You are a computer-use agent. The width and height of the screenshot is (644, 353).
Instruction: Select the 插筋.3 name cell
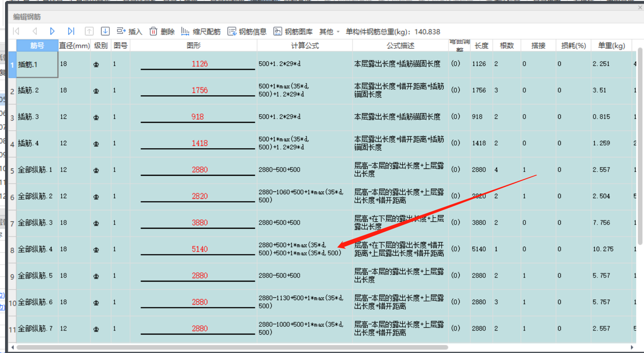tap(37, 117)
